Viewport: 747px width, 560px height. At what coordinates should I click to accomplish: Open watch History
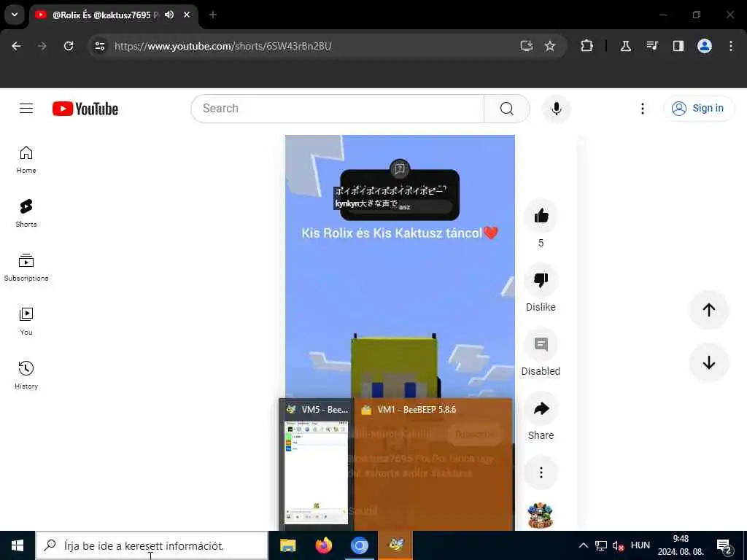click(x=26, y=376)
